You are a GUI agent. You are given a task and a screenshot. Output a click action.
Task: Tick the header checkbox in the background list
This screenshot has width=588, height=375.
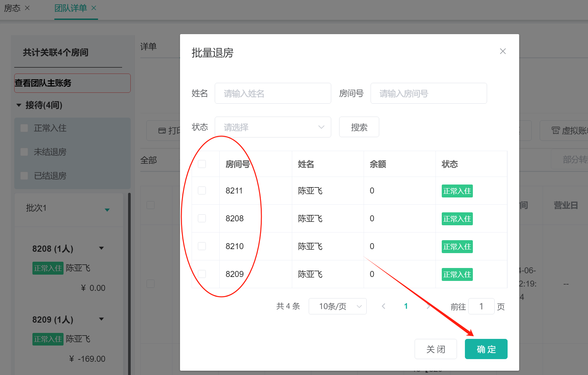tap(151, 205)
